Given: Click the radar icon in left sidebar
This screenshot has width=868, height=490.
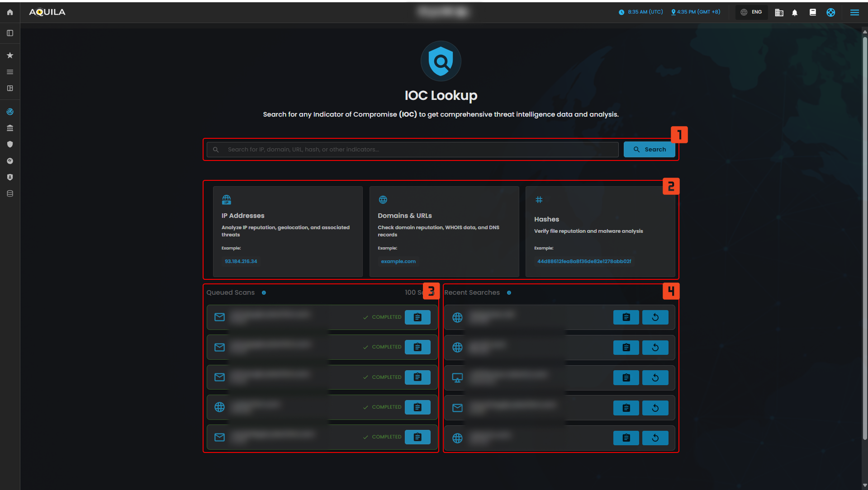Looking at the screenshot, I should point(10,112).
